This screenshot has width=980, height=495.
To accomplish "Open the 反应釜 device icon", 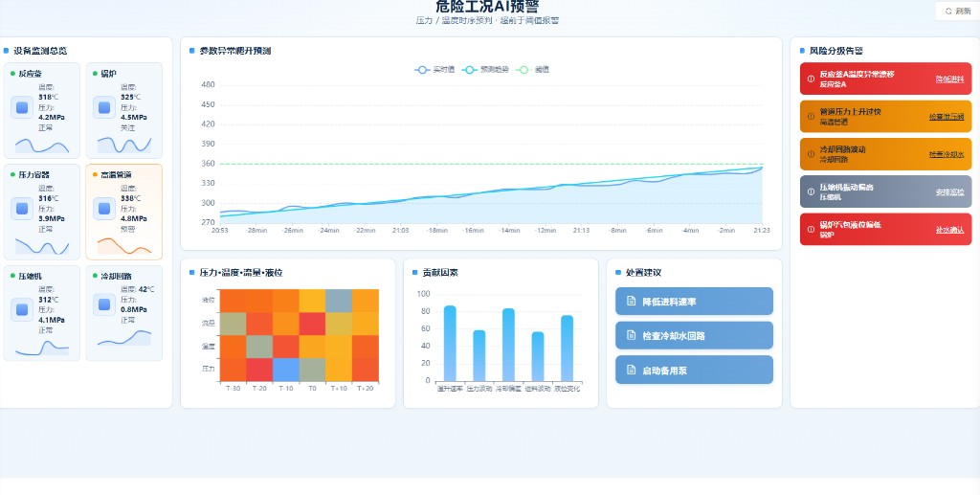I will [22, 107].
